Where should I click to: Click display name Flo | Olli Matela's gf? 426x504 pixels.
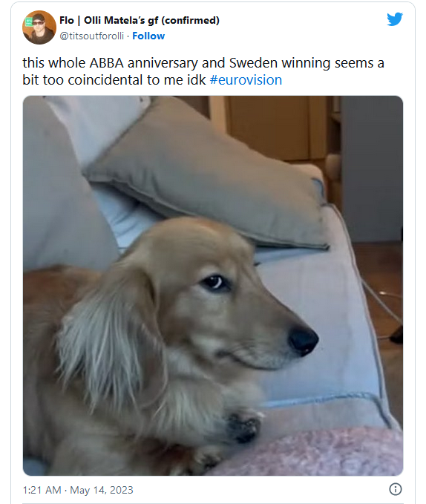108,20
